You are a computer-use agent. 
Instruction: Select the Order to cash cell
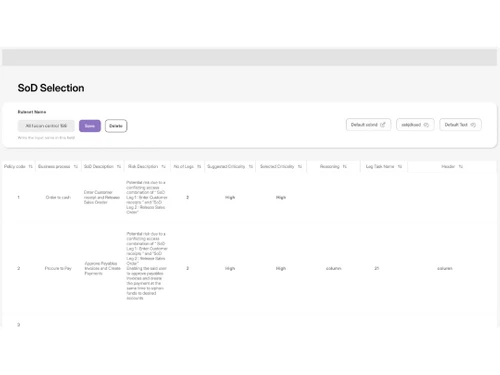[58, 197]
